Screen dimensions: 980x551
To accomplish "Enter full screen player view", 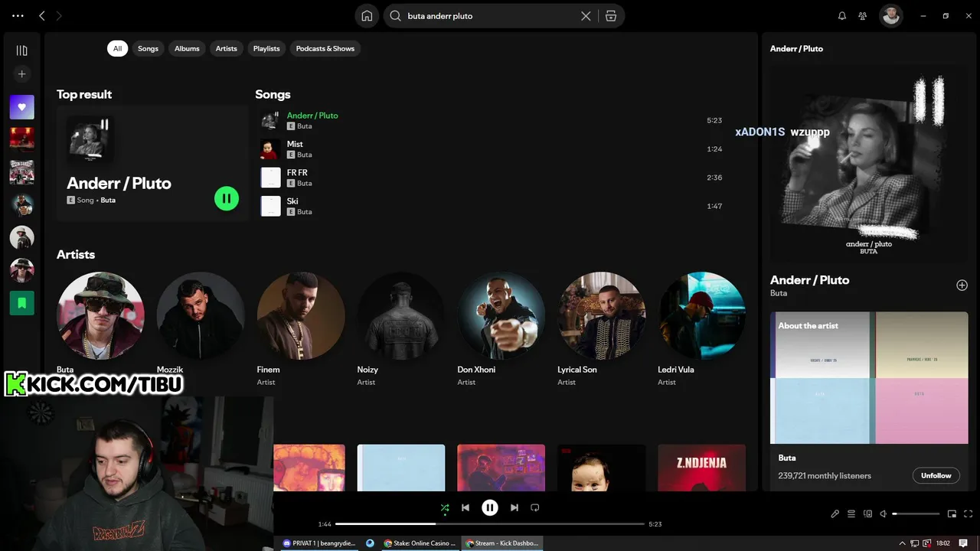I will tap(969, 514).
